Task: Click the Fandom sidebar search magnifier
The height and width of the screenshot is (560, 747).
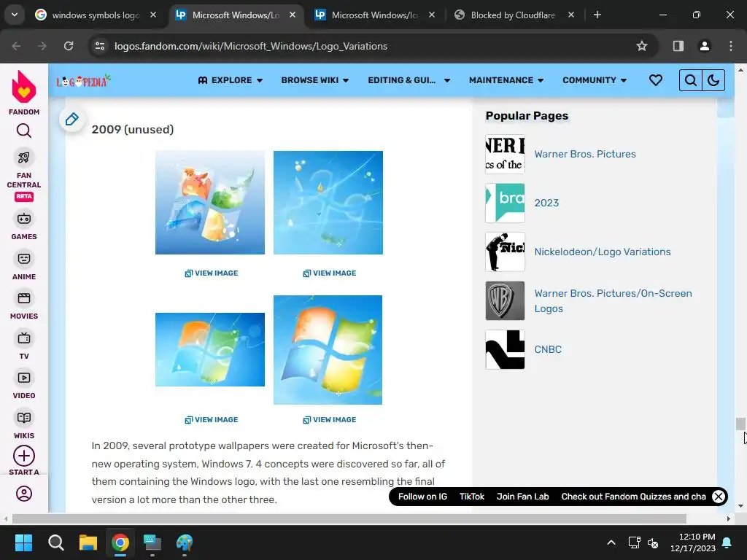Action: click(24, 131)
